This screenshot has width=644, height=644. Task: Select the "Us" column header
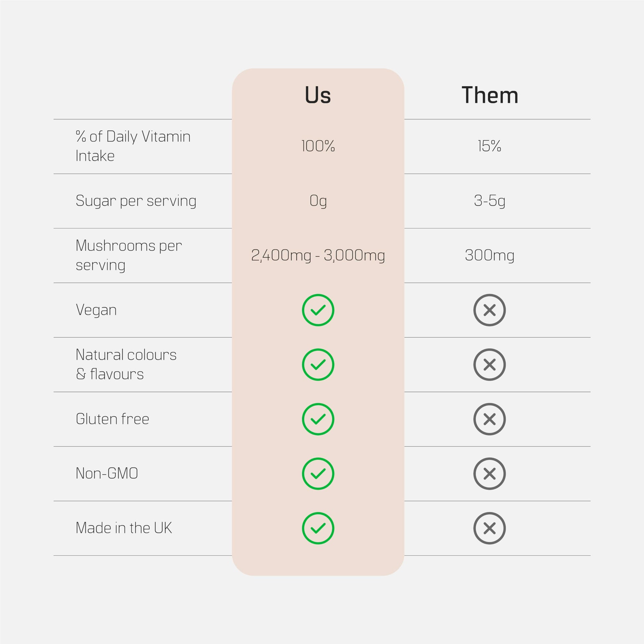tap(318, 95)
